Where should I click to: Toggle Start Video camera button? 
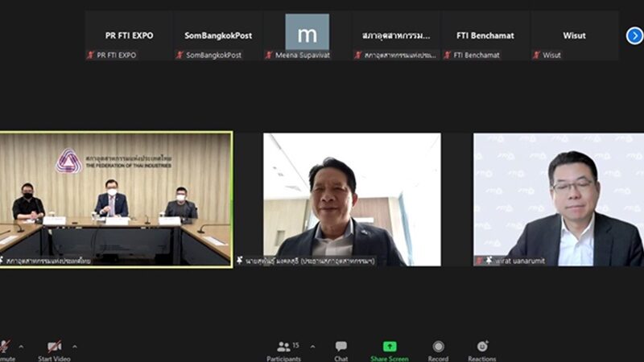coord(54,348)
